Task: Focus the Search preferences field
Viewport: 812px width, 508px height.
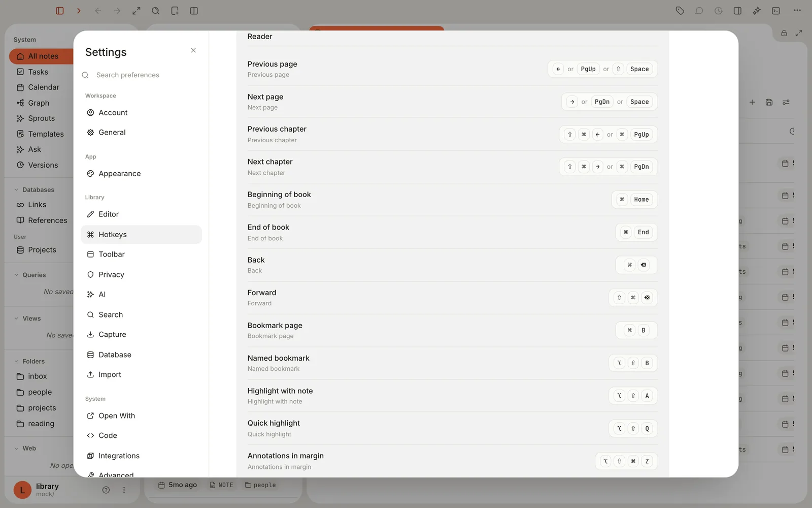Action: 141,75
